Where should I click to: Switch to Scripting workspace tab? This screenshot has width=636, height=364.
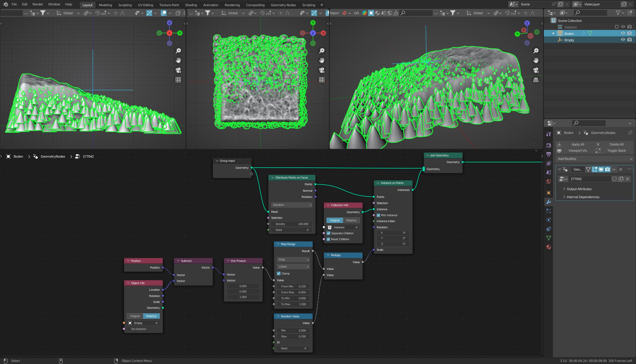click(309, 5)
